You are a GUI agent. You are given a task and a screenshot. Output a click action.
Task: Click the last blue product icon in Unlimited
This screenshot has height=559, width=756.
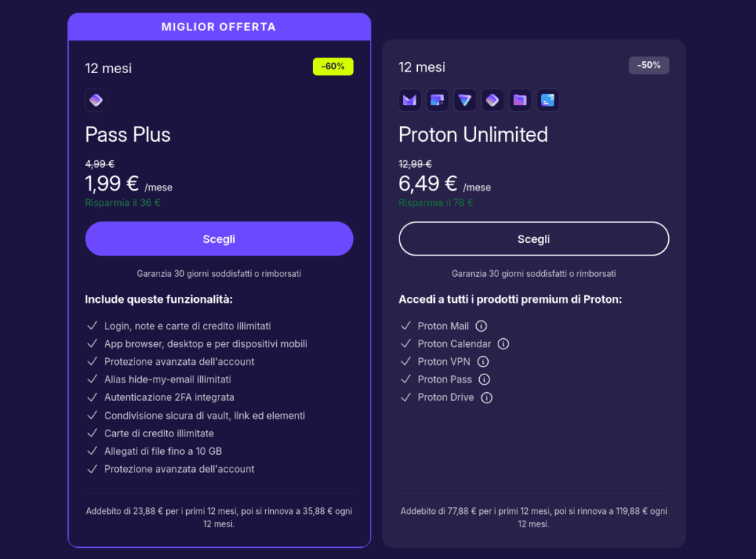tap(547, 100)
